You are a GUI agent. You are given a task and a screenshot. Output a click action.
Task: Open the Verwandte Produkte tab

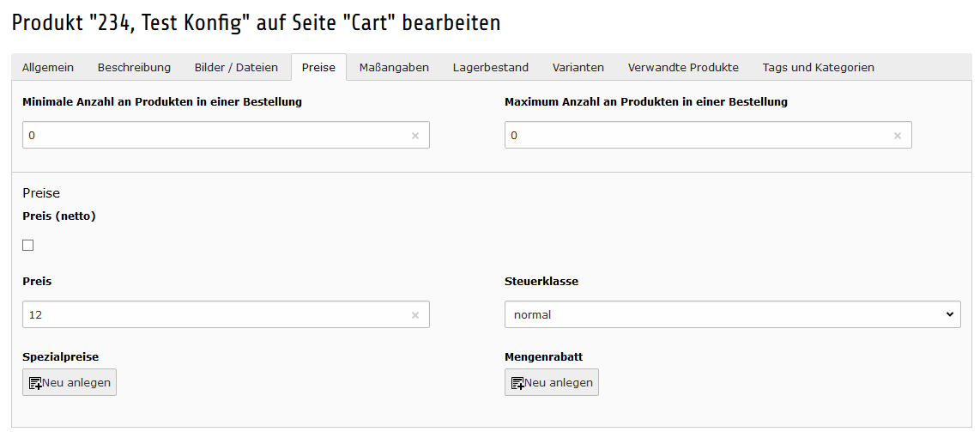pyautogui.click(x=683, y=68)
